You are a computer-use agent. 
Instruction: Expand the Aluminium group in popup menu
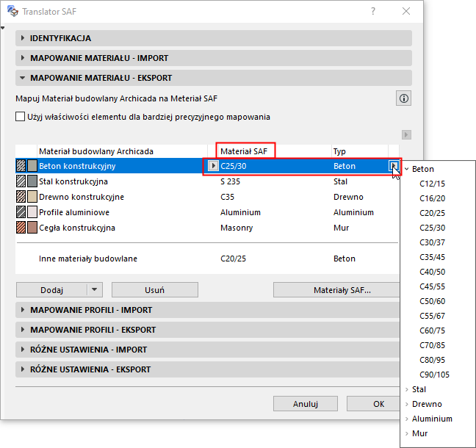click(x=407, y=419)
